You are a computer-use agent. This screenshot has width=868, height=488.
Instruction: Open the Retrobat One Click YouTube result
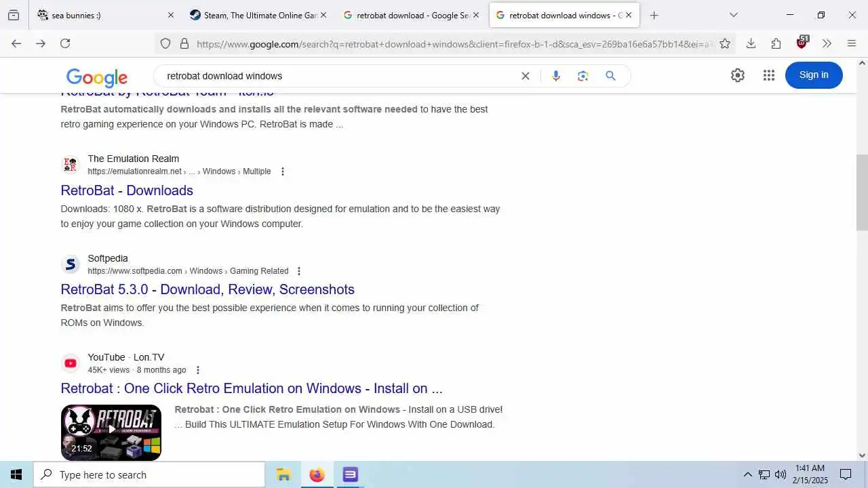tap(252, 388)
